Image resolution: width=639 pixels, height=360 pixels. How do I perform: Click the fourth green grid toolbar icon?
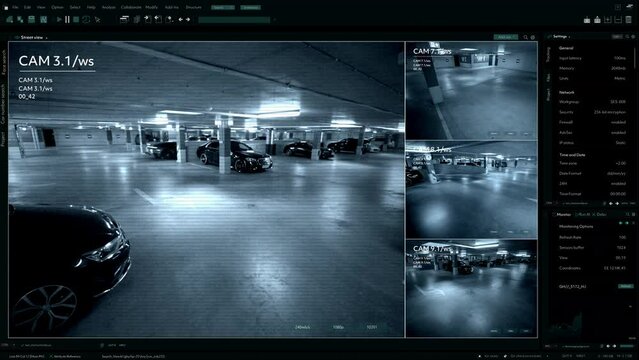43,19
